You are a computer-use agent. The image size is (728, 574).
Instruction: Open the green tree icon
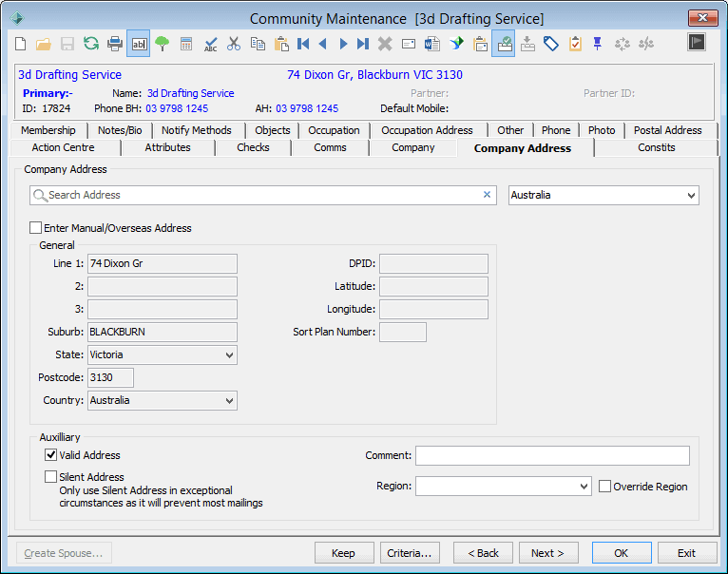click(x=162, y=44)
